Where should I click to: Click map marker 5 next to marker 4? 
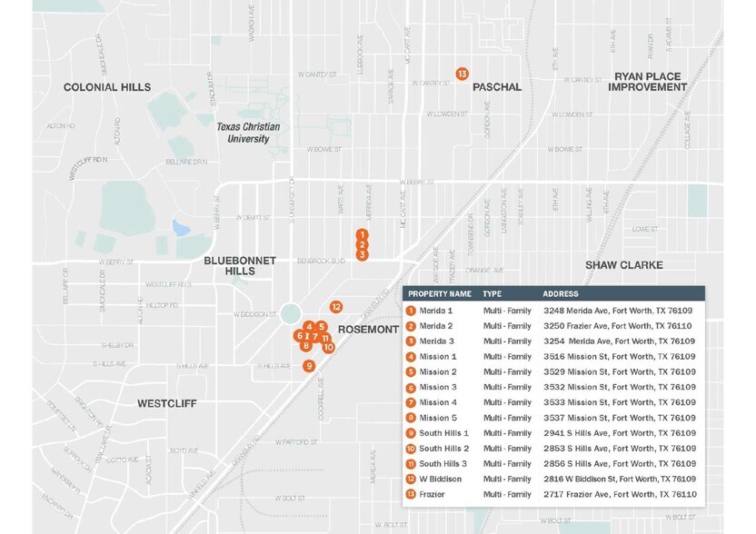(x=322, y=327)
